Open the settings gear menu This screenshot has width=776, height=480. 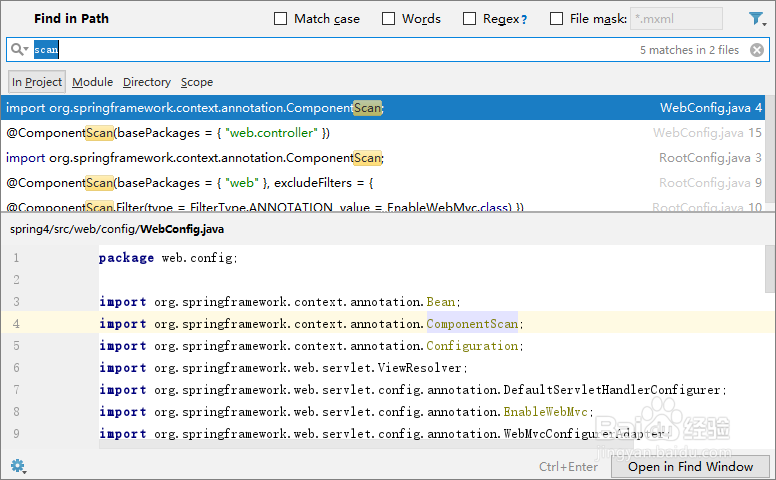click(17, 466)
